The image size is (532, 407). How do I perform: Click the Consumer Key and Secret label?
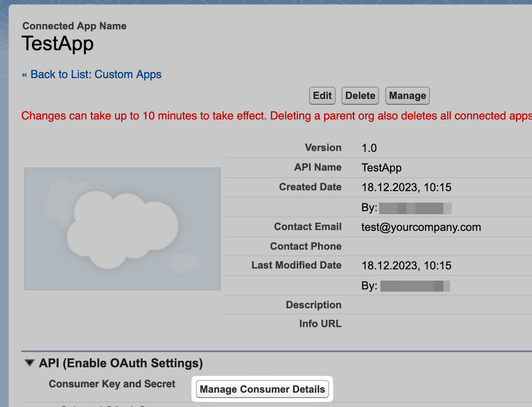pos(112,384)
